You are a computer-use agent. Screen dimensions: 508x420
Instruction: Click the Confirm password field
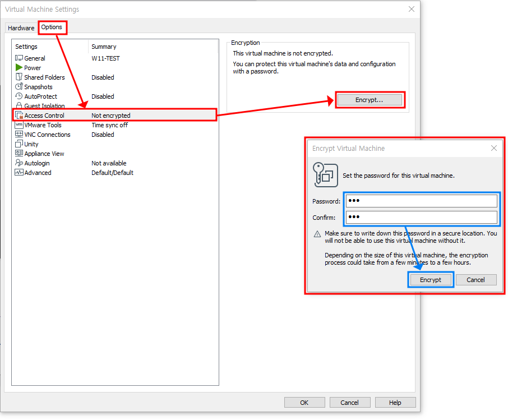point(421,217)
